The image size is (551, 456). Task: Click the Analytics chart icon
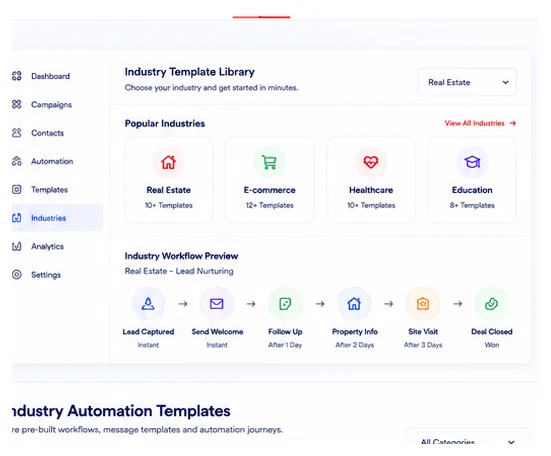tap(17, 246)
